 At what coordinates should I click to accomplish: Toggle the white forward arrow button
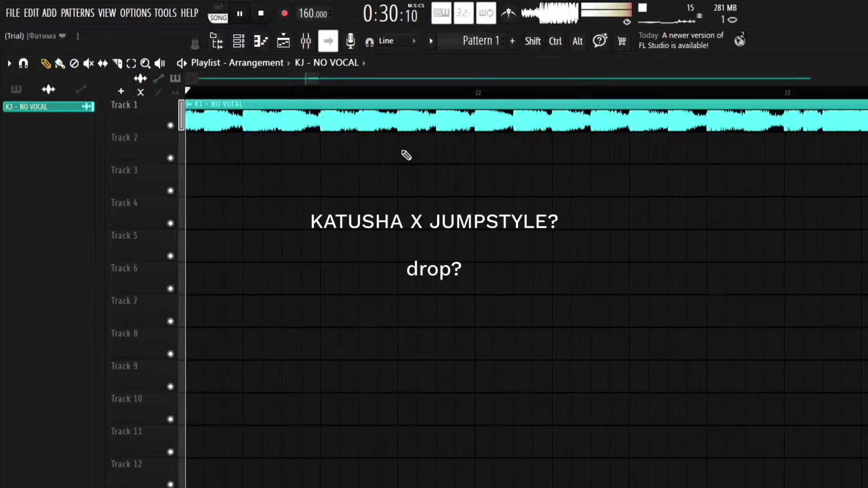pyautogui.click(x=328, y=41)
